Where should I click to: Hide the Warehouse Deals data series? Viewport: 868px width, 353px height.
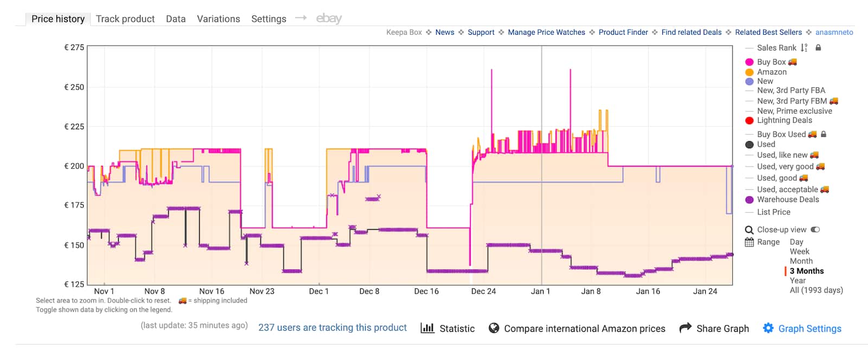(x=788, y=199)
